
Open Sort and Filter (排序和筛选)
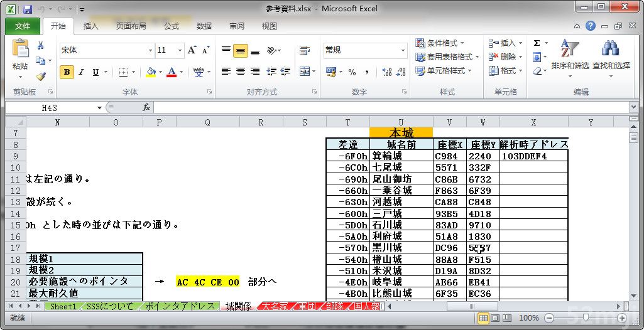(570, 55)
